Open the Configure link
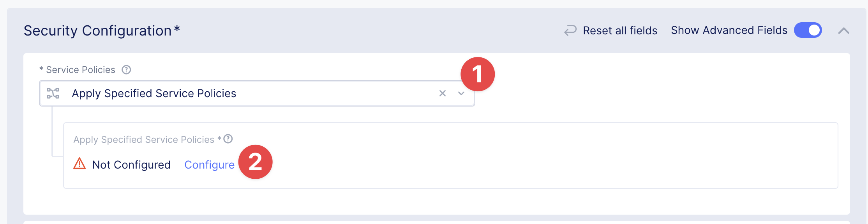Image resolution: width=868 pixels, height=224 pixels. click(209, 165)
